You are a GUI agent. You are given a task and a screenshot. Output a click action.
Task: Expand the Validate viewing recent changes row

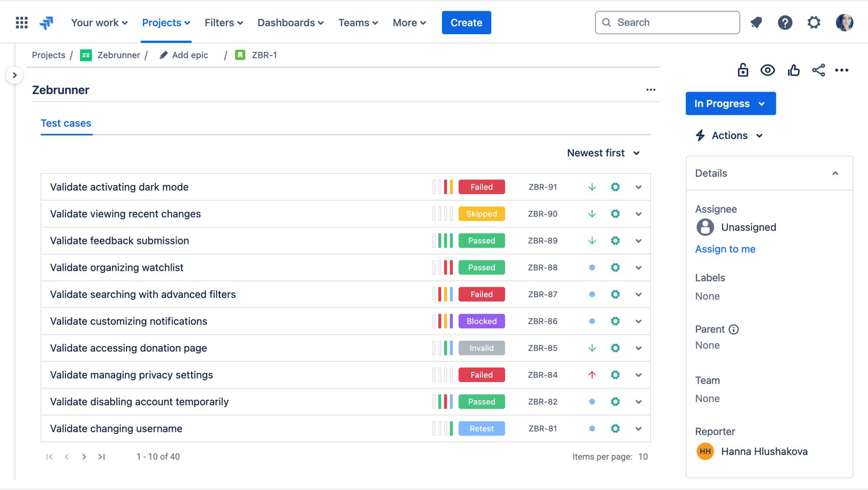(638, 214)
